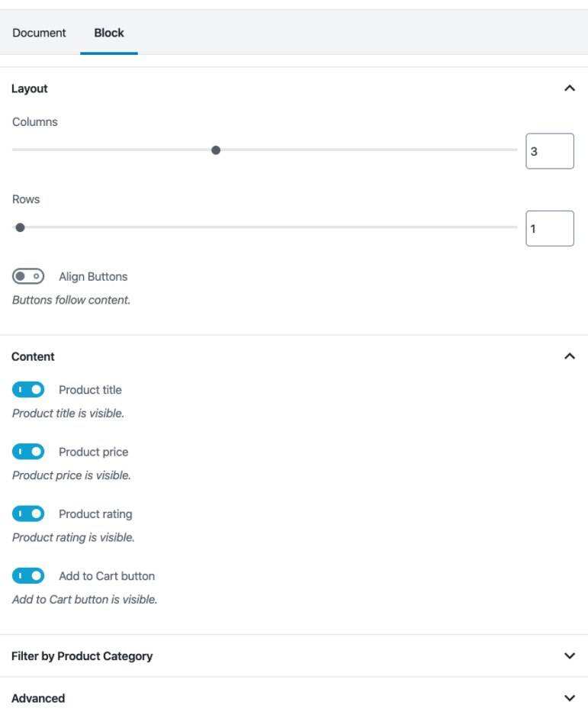Image resolution: width=588 pixels, height=718 pixels.
Task: Collapse the Layout panel chevron
Action: pos(569,89)
